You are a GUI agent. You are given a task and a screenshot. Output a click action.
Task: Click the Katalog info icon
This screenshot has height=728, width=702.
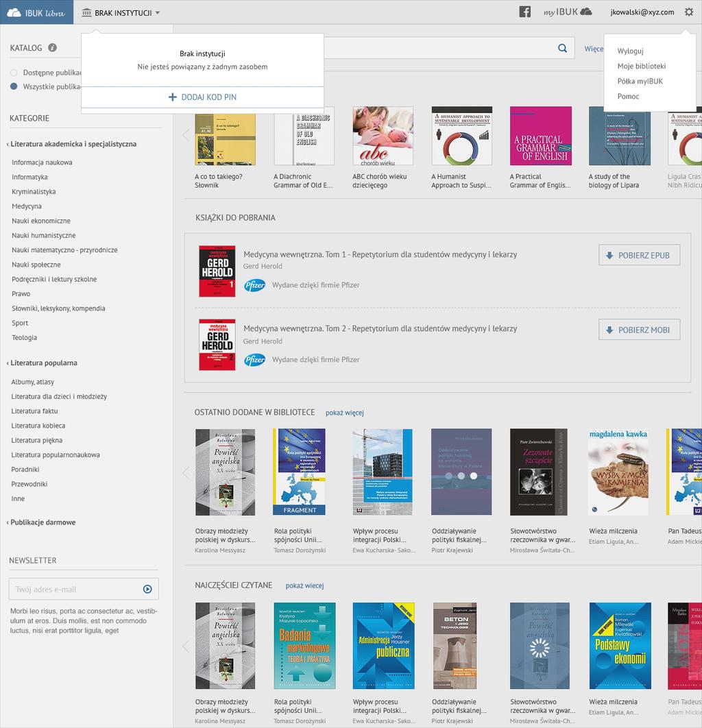point(53,47)
